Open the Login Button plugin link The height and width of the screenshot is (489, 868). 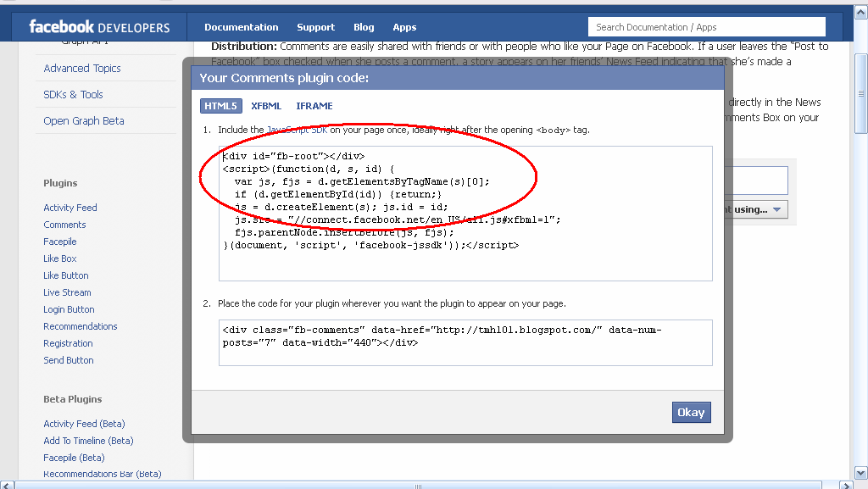click(x=69, y=309)
